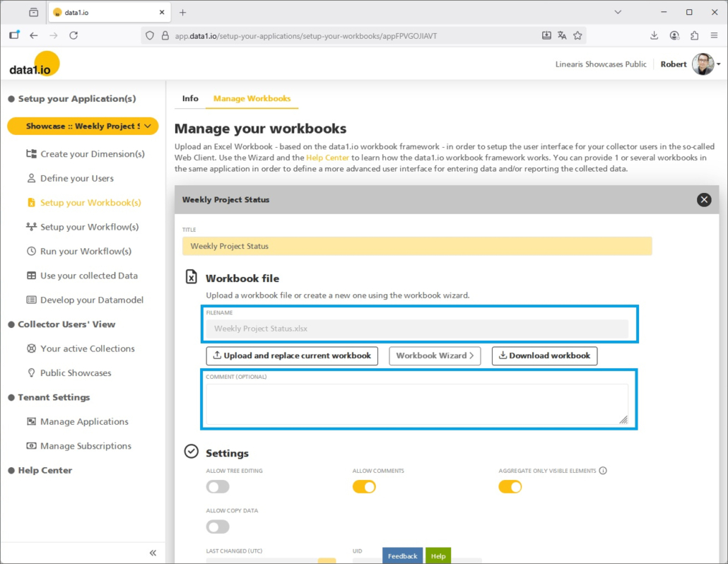
Task: Turn off Aggregate Only Visible Elements toggle
Action: 510,486
